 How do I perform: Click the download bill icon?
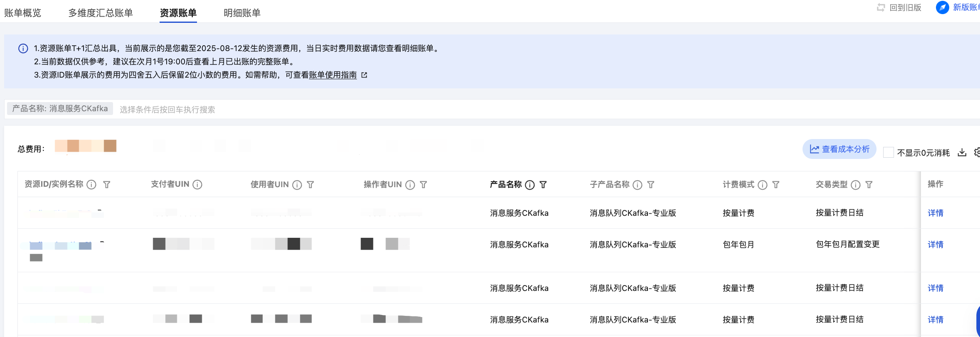[962, 152]
